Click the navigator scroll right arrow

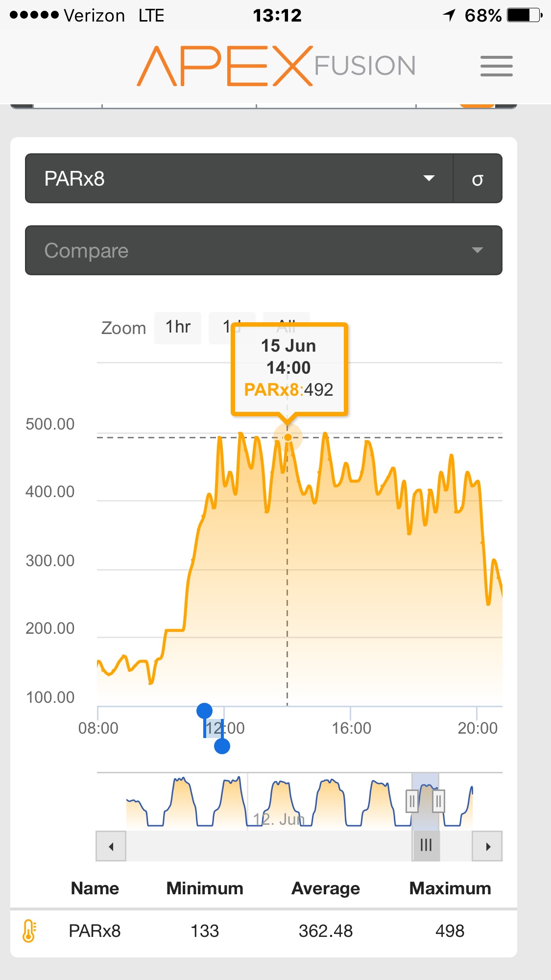point(487,846)
